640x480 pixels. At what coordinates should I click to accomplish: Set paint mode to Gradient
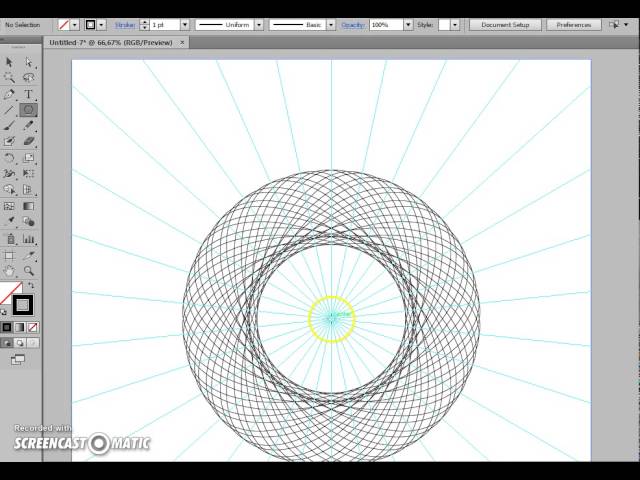pos(20,327)
